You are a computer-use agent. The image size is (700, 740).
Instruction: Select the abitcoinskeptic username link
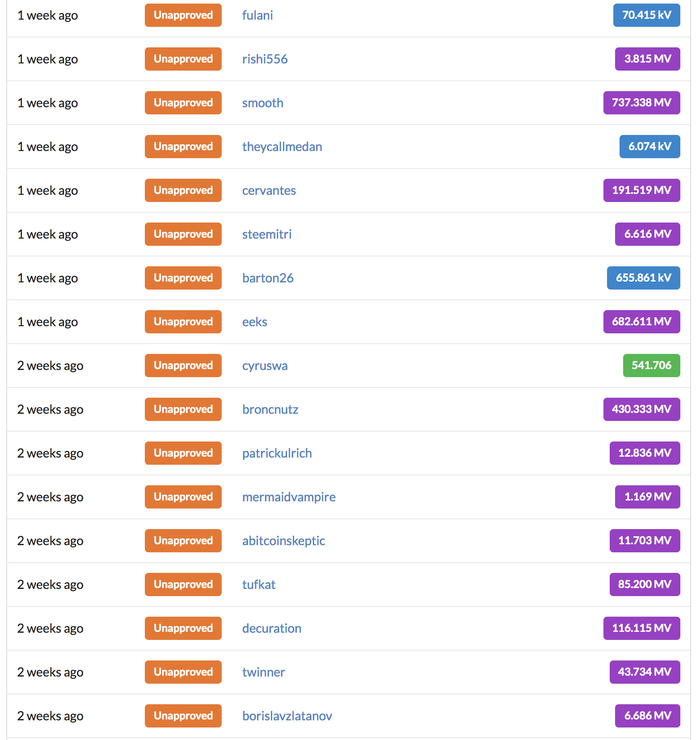click(284, 541)
